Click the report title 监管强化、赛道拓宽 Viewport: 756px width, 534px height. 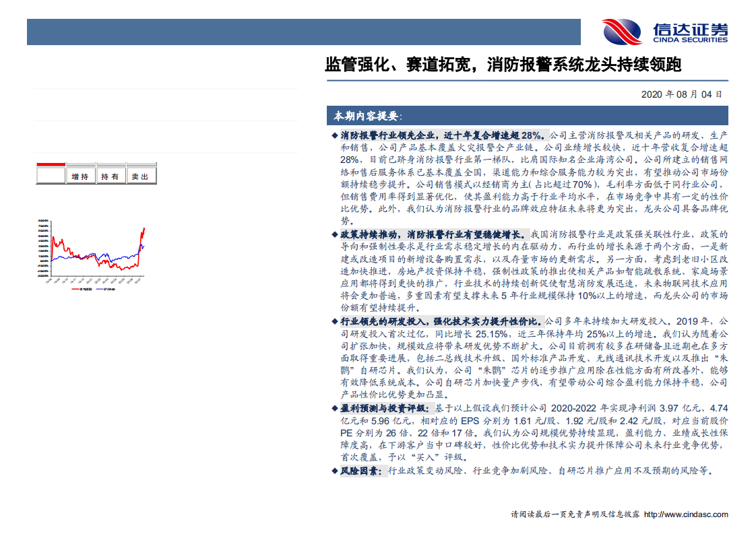click(503, 65)
